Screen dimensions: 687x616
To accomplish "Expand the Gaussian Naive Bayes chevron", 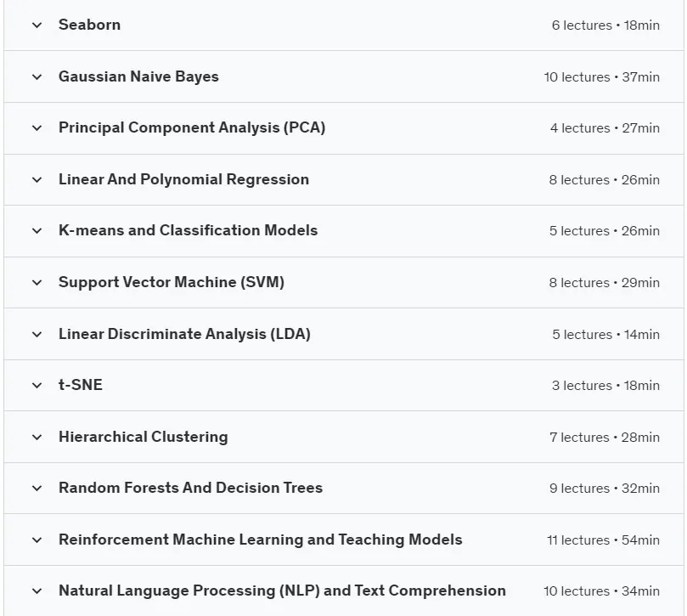I will point(37,77).
